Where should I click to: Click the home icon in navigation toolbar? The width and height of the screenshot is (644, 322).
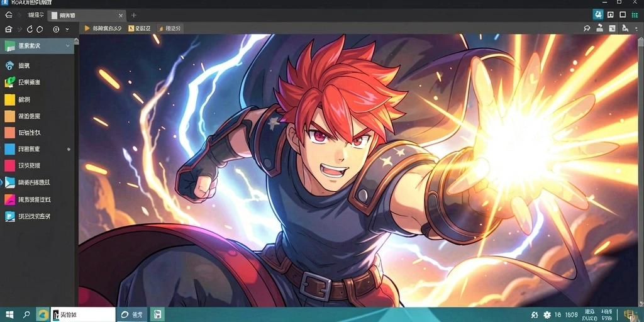point(9,30)
